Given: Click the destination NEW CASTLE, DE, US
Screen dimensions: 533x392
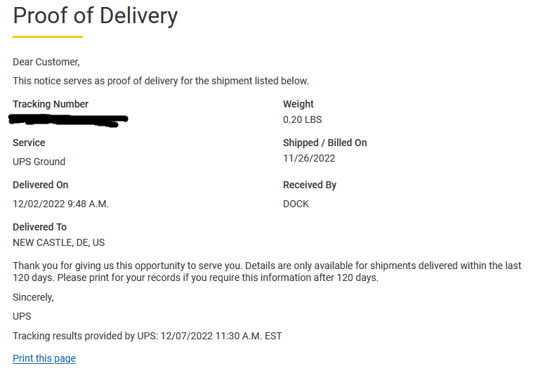Looking at the screenshot, I should (58, 243).
